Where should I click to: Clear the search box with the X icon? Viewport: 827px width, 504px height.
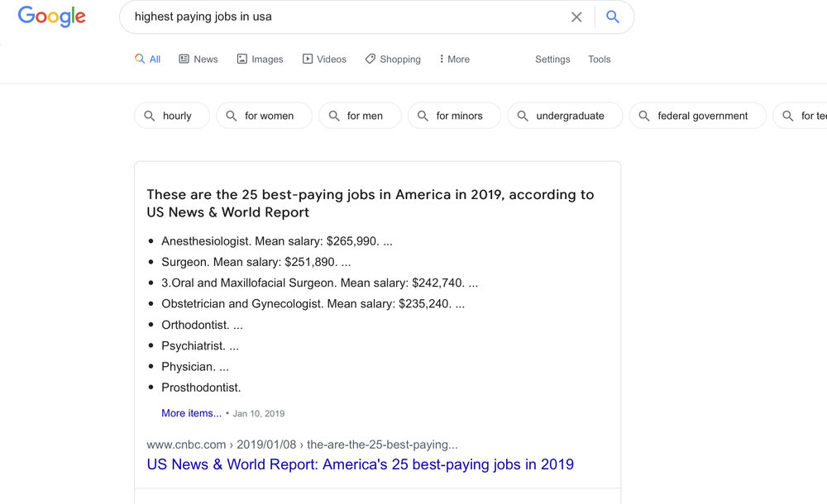[576, 17]
